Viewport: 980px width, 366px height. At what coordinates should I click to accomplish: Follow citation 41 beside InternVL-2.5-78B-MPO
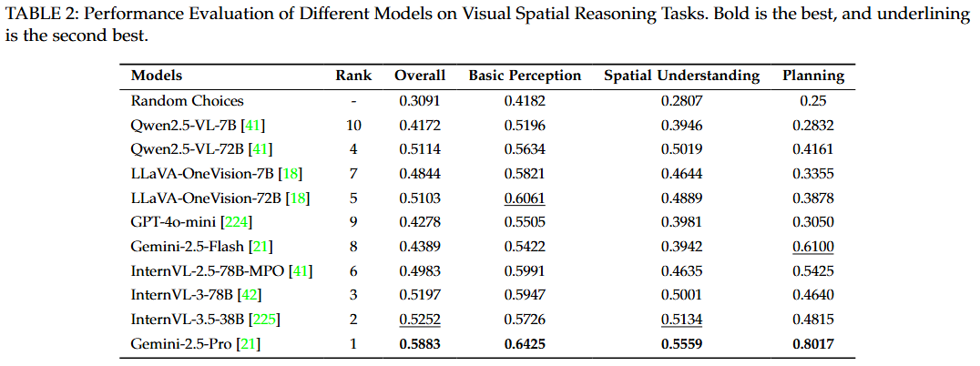coord(301,270)
